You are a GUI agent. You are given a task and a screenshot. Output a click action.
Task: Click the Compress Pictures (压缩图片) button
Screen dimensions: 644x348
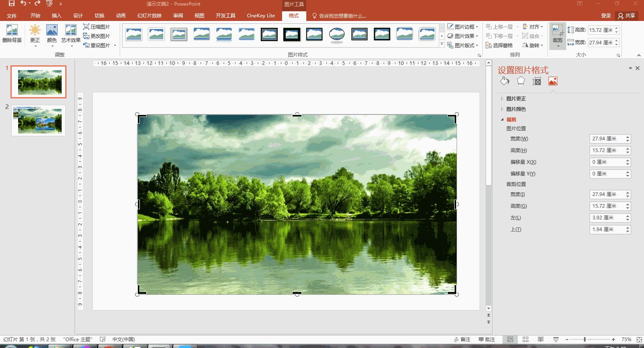coord(97,27)
